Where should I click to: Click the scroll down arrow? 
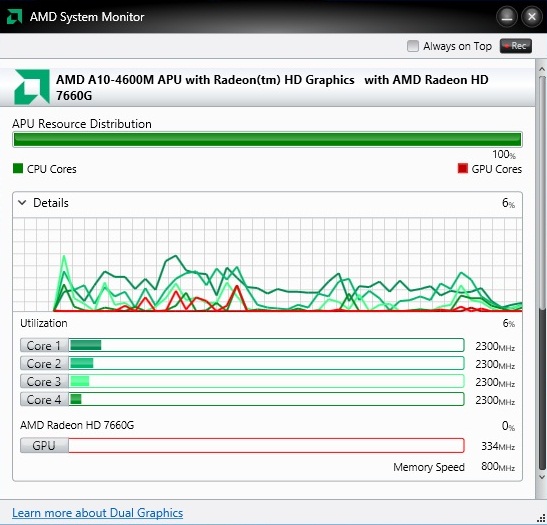click(x=541, y=477)
